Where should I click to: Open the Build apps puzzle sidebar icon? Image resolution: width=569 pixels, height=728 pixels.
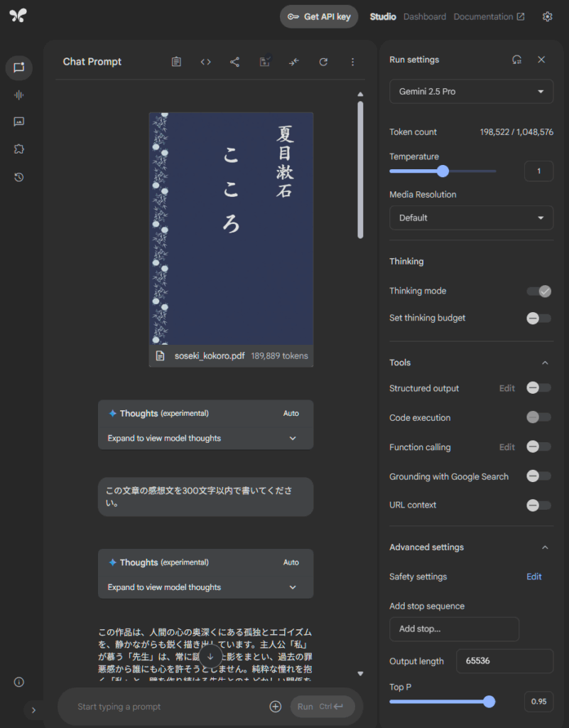pos(19,149)
